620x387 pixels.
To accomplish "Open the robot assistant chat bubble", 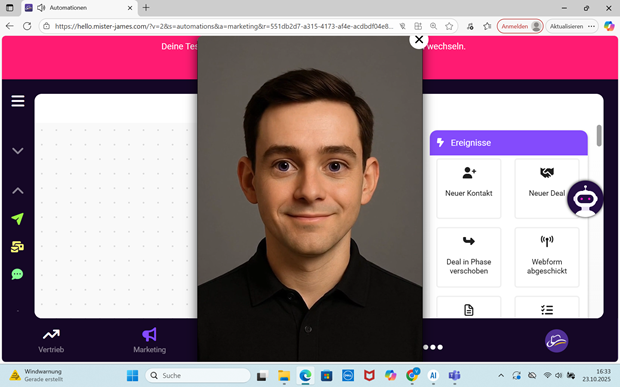I will point(585,199).
